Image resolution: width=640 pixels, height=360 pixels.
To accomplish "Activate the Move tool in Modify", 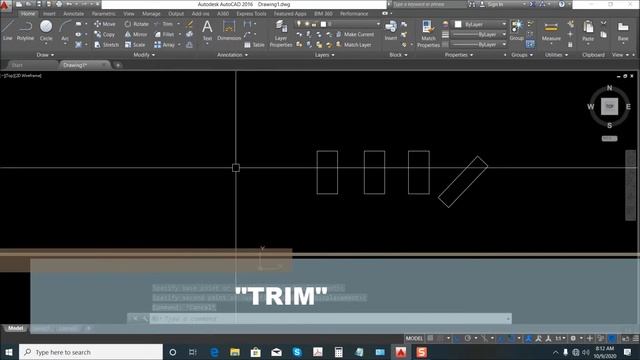I will [105, 24].
